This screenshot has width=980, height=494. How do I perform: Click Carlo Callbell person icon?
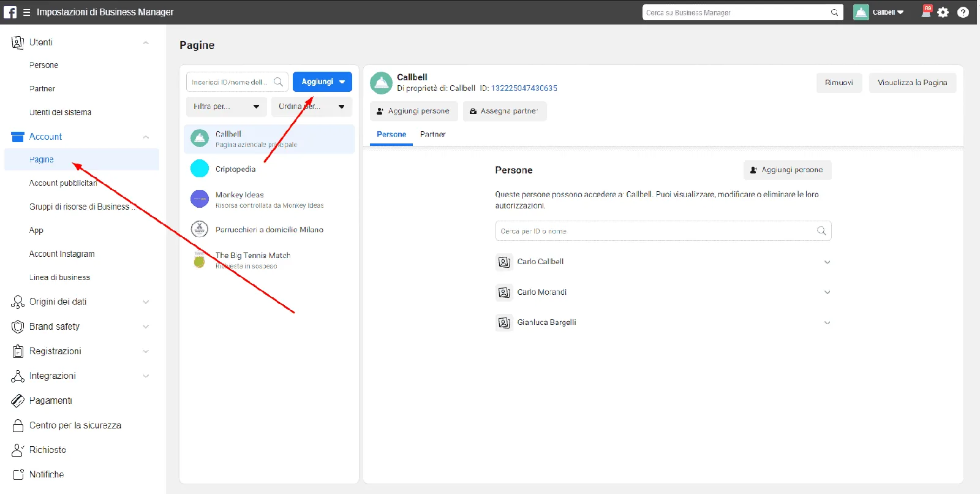click(504, 262)
